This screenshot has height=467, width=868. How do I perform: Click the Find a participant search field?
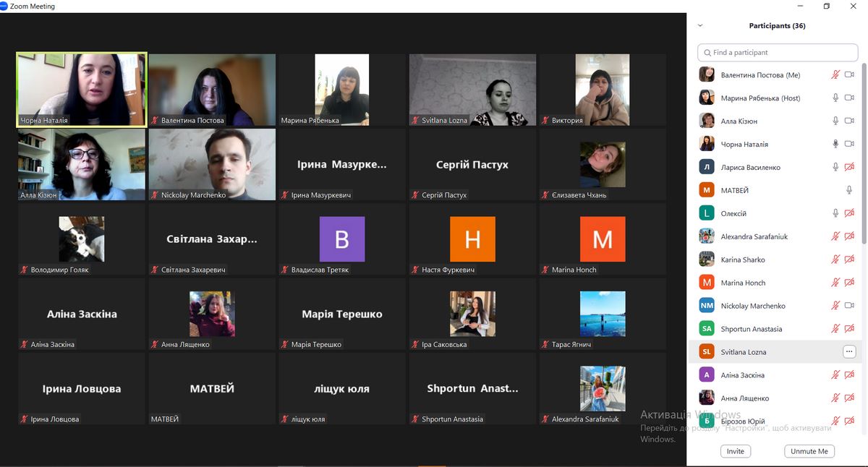click(x=778, y=52)
